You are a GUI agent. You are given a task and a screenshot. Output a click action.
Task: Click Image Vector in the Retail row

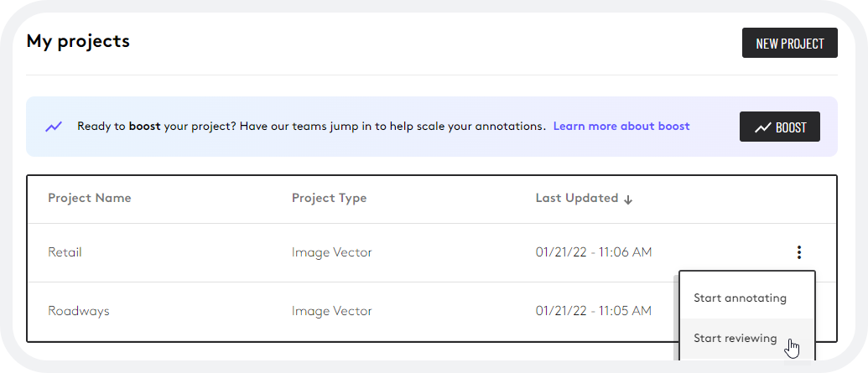(x=331, y=252)
